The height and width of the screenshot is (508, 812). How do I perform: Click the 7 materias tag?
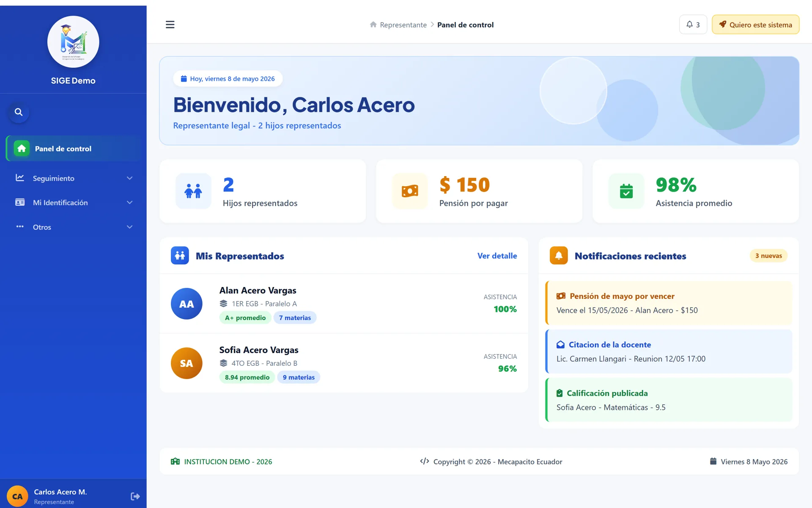pos(295,318)
